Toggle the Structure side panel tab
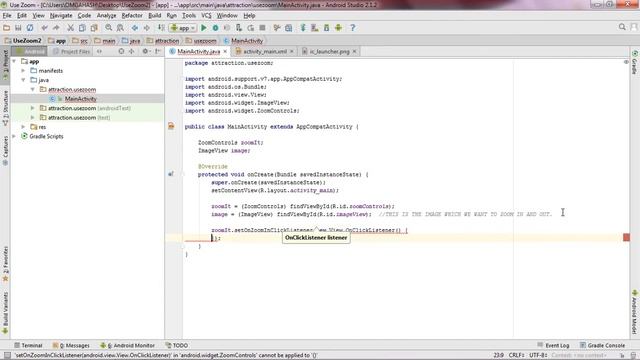 (5, 108)
